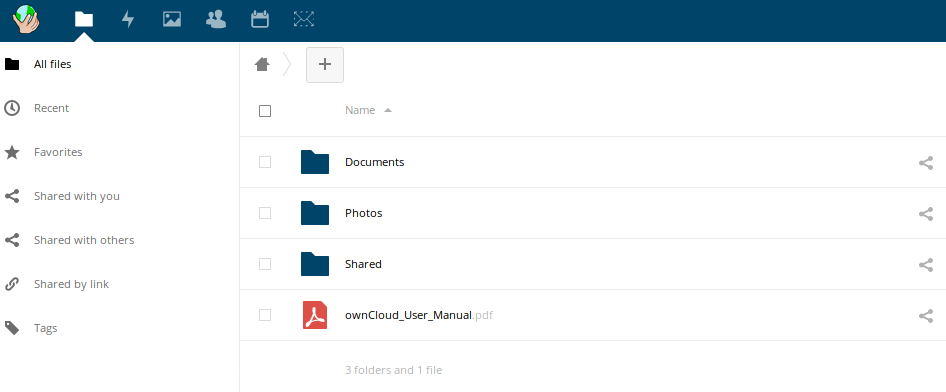Open the Activity lightning bolt app
This screenshot has width=946, height=392.
(x=128, y=19)
